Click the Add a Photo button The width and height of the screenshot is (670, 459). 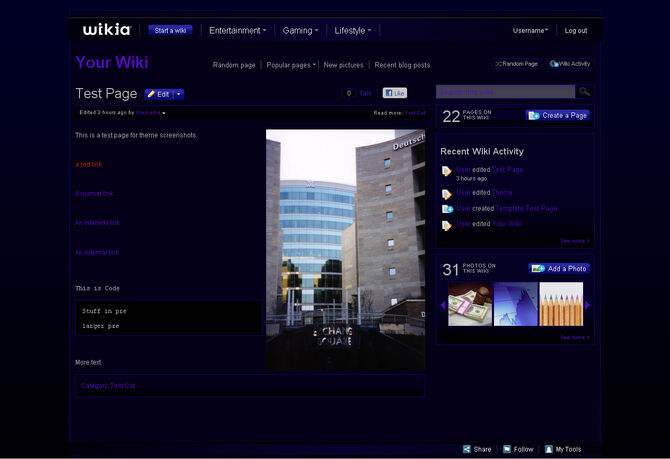pos(559,268)
